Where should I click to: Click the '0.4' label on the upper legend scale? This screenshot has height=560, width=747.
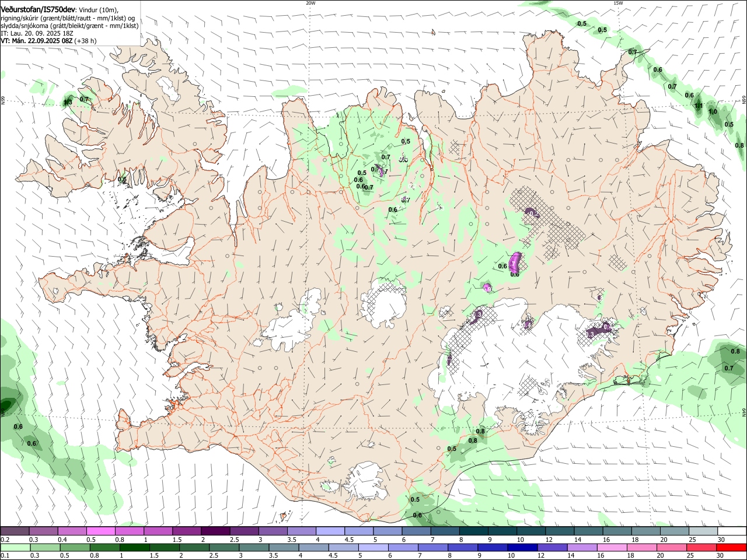[62, 540]
